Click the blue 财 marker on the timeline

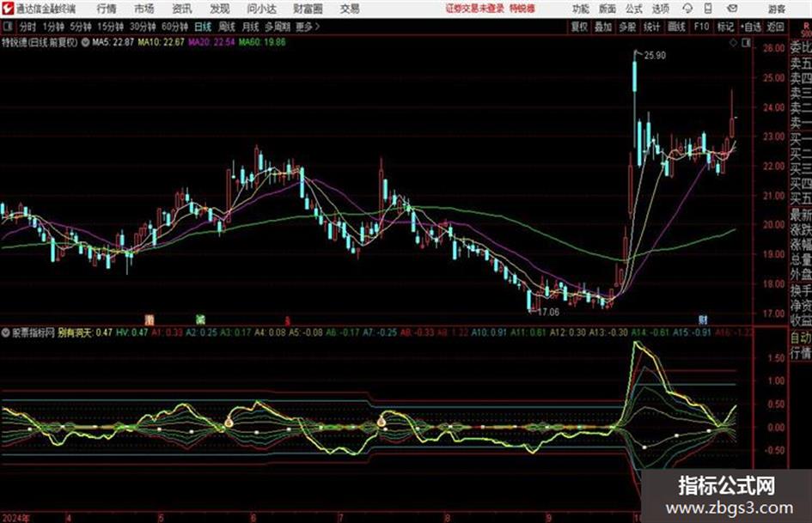(703, 319)
